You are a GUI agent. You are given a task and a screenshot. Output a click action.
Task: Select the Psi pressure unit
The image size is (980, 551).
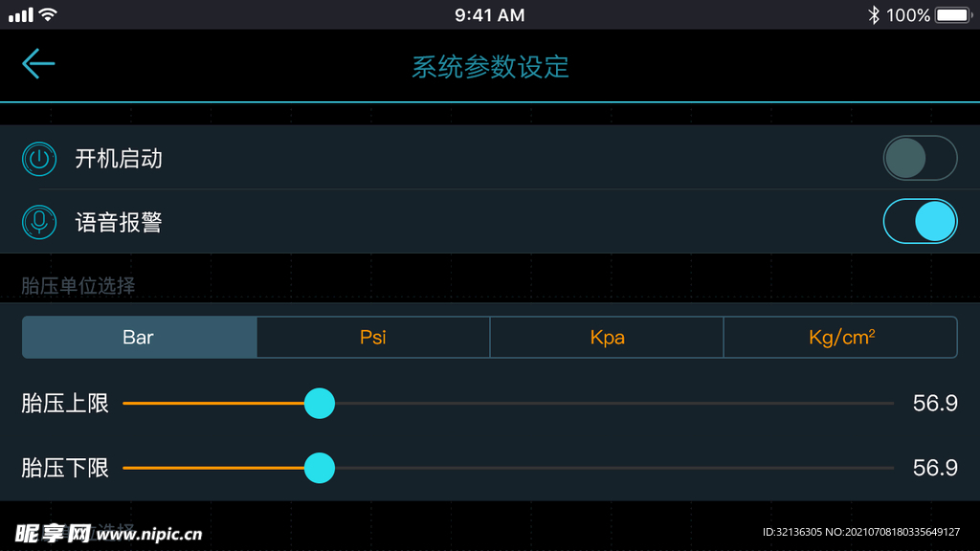click(373, 338)
